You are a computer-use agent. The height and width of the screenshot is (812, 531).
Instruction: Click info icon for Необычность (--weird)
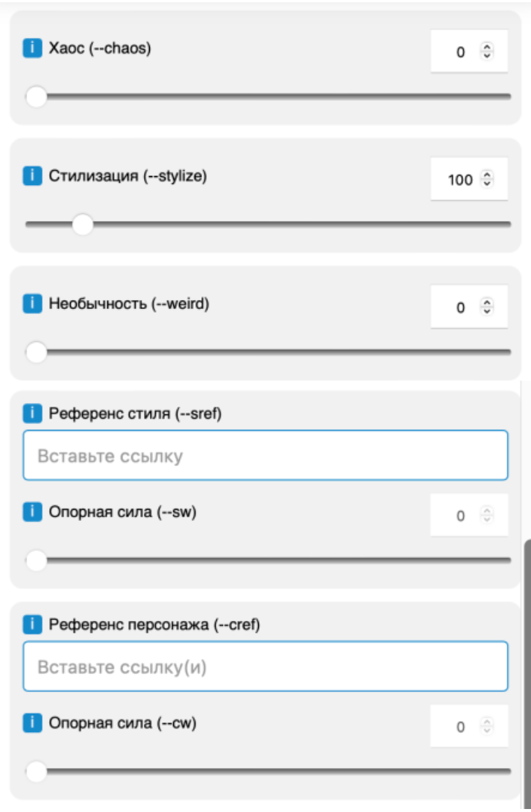tap(32, 304)
